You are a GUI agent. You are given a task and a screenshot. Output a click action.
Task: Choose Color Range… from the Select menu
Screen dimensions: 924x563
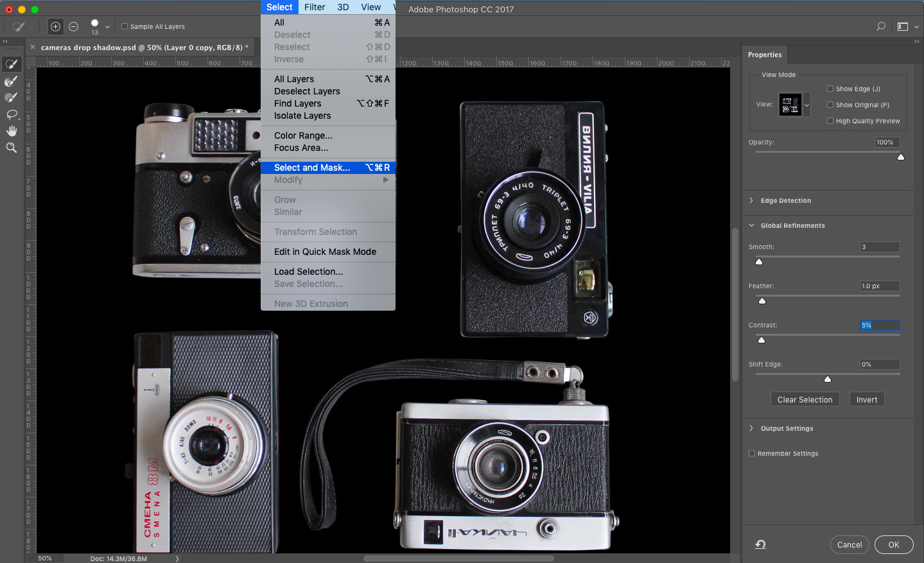(x=328, y=135)
